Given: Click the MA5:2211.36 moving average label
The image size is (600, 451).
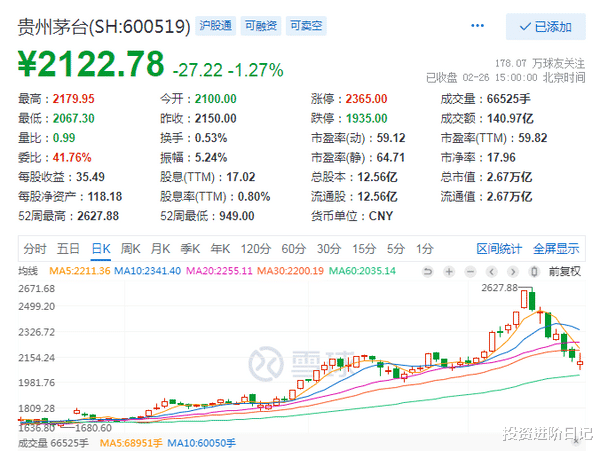Looking at the screenshot, I should point(80,271).
